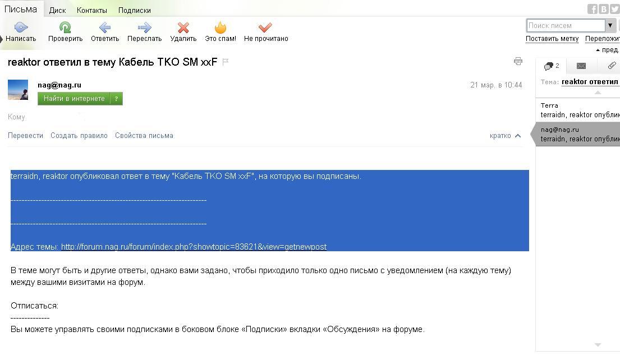Click sender address nag@nag.ru in header
Image resolution: width=620 pixels, height=364 pixels.
point(59,85)
